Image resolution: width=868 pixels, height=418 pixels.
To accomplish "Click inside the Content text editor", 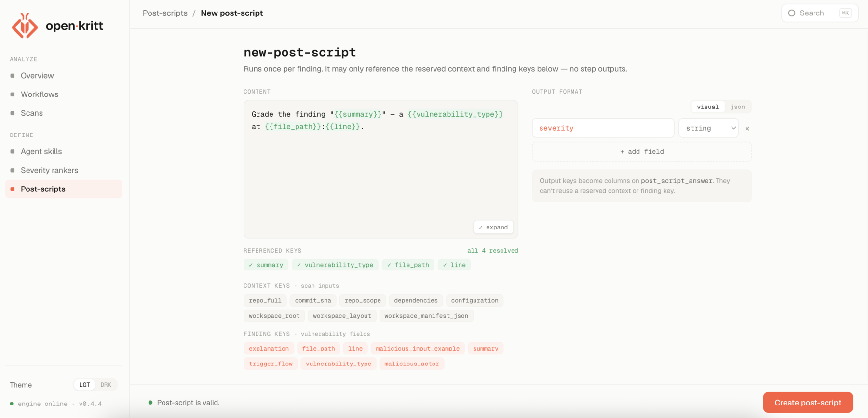I will pyautogui.click(x=381, y=169).
